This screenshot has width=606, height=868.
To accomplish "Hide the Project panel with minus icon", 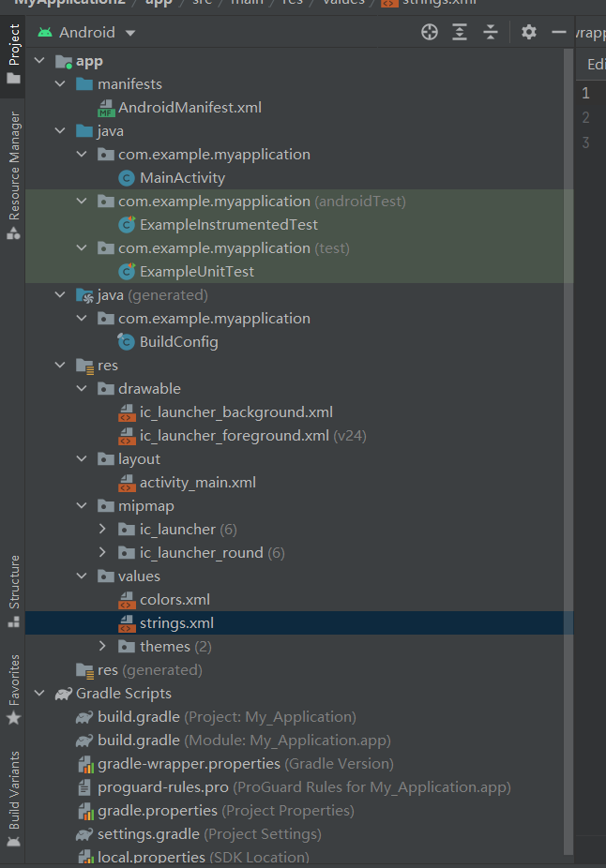I will 559,32.
